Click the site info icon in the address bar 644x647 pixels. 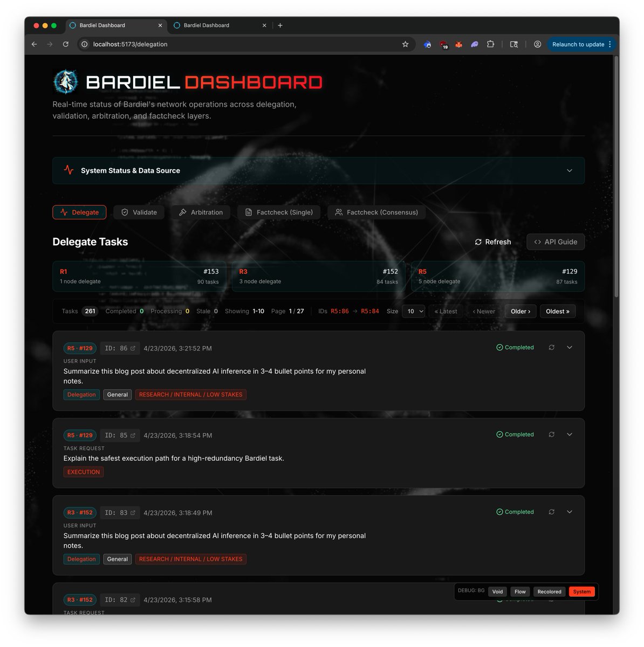point(84,44)
